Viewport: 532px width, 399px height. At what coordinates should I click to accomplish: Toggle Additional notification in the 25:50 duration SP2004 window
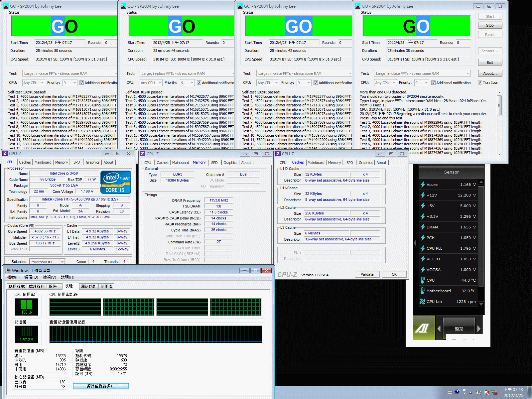point(81,83)
